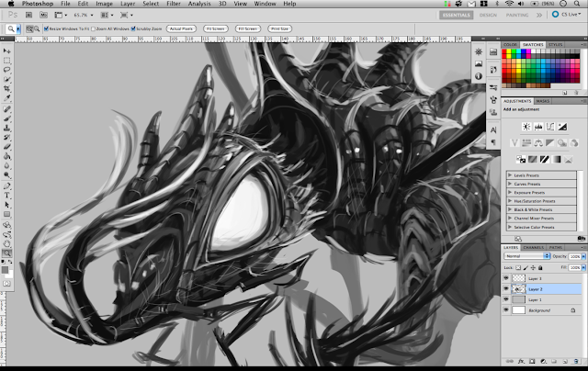Select the Move tool
The width and height of the screenshot is (588, 371).
(x=6, y=51)
